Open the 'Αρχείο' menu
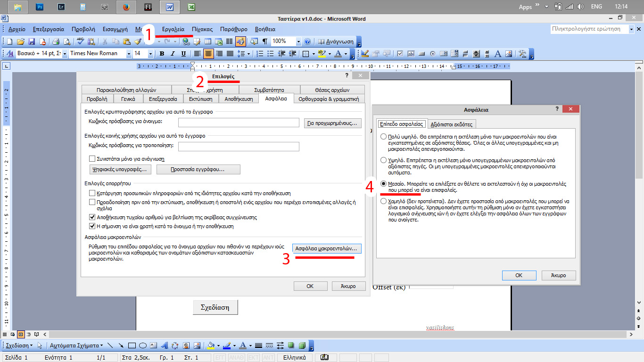The image size is (644, 362). point(17,29)
